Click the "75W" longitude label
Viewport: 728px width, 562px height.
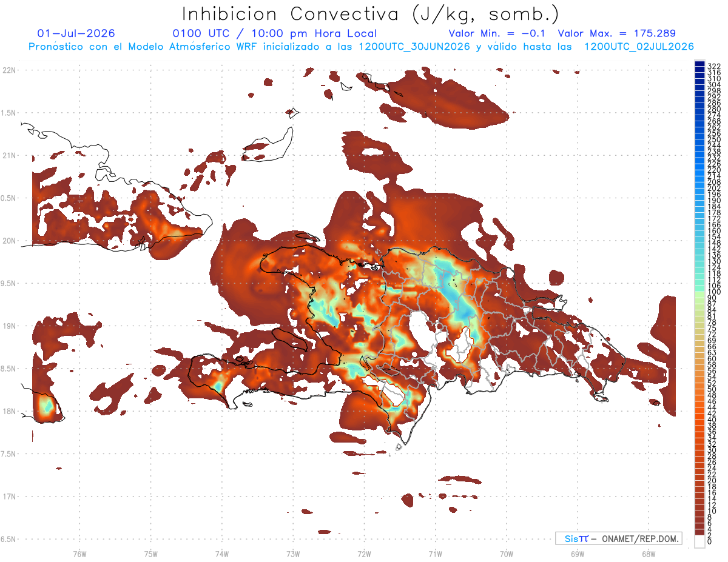[x=150, y=554]
